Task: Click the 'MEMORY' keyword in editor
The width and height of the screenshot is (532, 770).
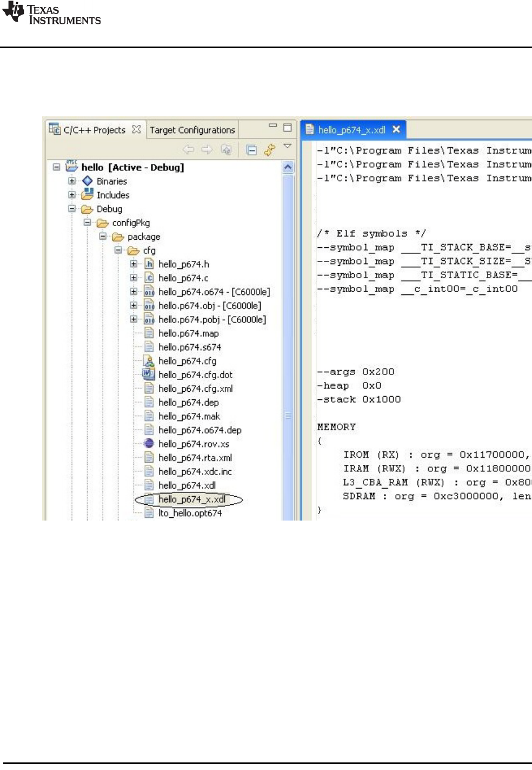Action: [x=336, y=427]
